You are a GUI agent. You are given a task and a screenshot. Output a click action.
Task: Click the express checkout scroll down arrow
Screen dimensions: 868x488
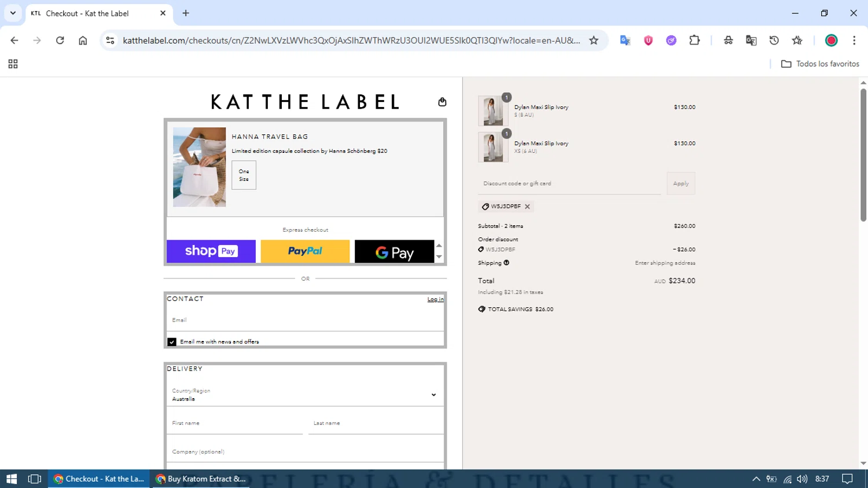(439, 257)
